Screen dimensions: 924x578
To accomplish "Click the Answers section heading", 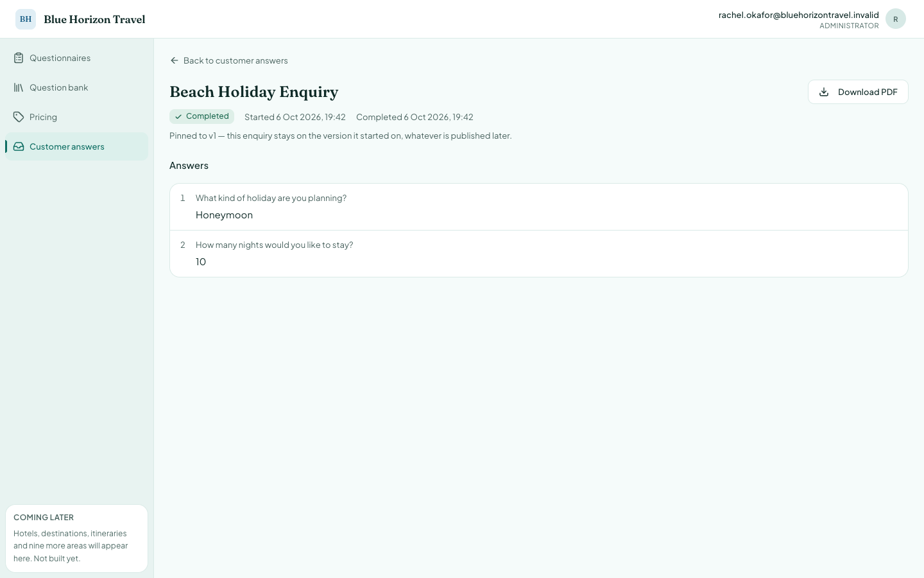I will (189, 166).
